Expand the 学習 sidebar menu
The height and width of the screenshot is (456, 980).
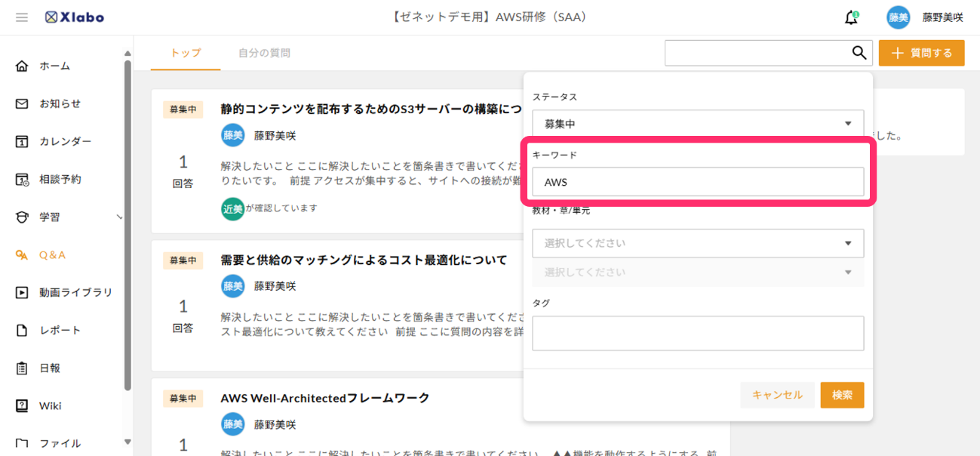tap(68, 217)
